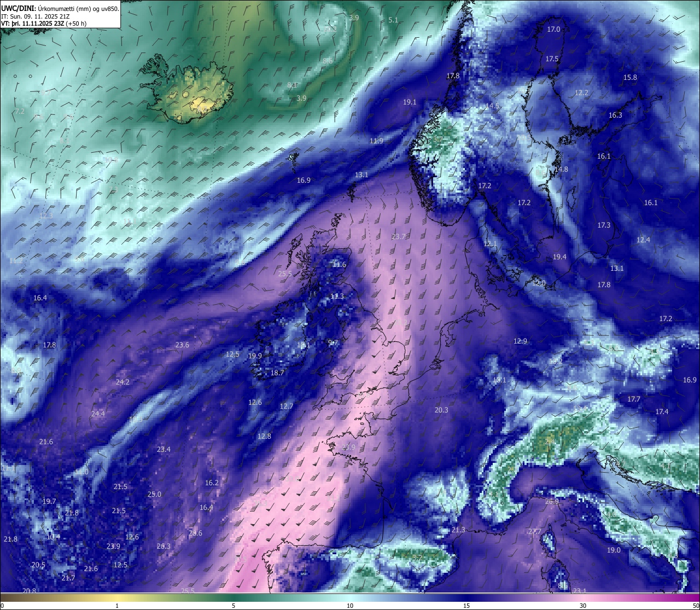Screen dimensions: 700x610
Task: Click the map value "24.4"
Action: click(98, 414)
